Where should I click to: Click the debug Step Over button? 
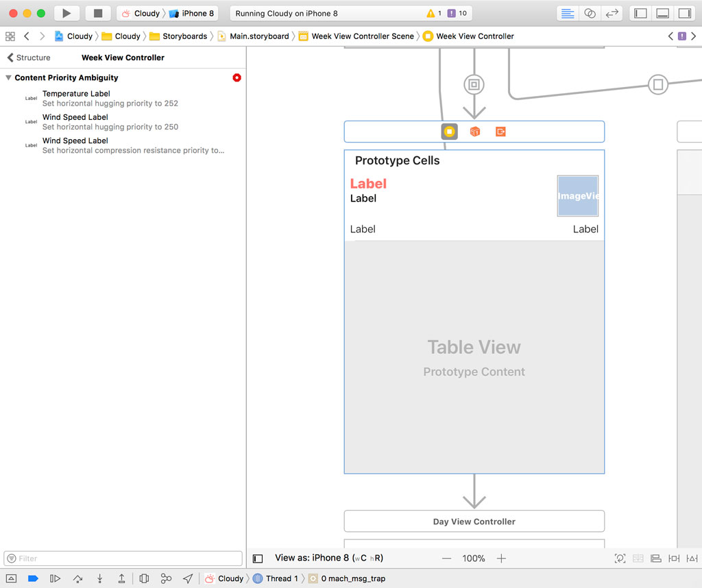coord(77,578)
